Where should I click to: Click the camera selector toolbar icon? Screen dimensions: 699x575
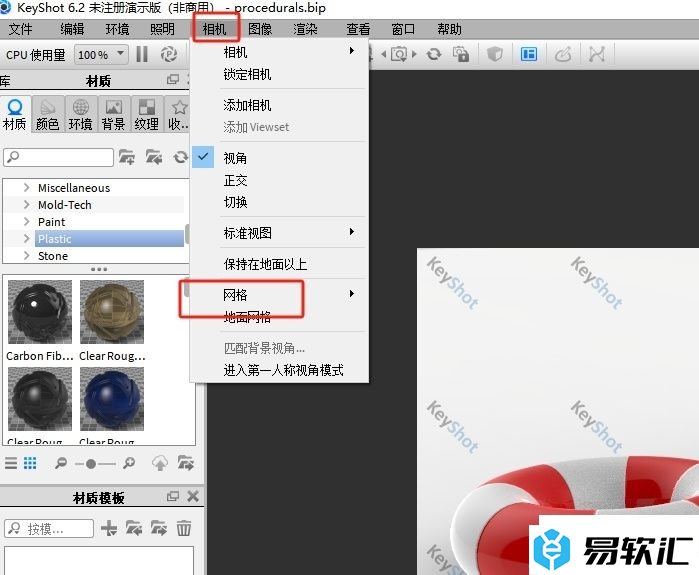(399, 54)
